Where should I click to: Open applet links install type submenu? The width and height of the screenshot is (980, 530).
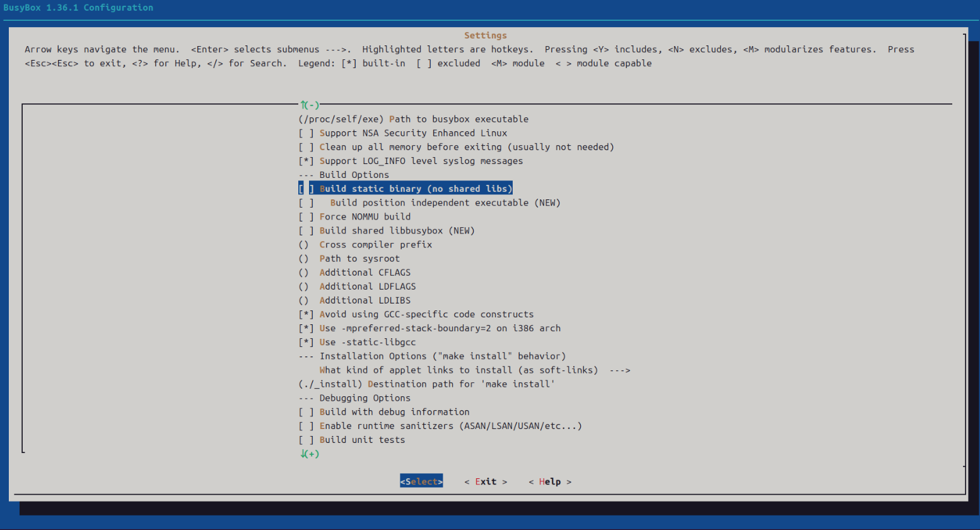(x=475, y=370)
